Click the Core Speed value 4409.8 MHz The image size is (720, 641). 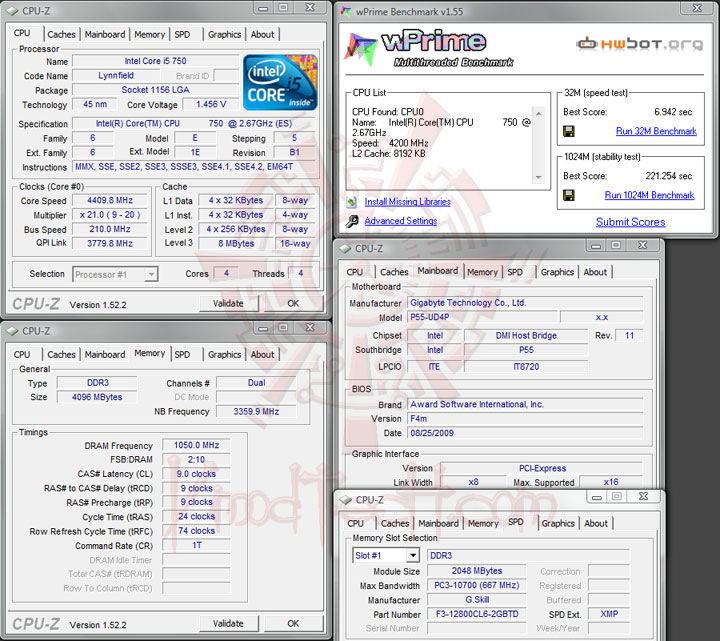click(x=110, y=201)
